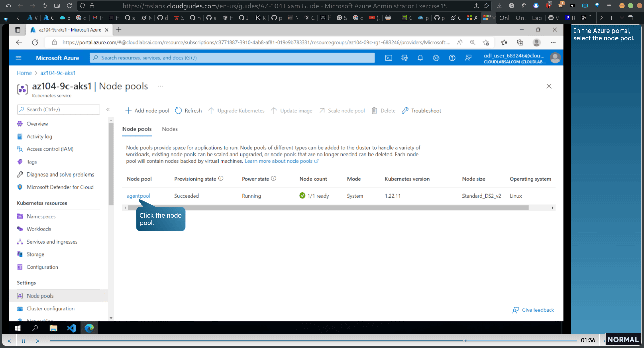Click the Edge browser back arrow
The width and height of the screenshot is (644, 348).
19,42
